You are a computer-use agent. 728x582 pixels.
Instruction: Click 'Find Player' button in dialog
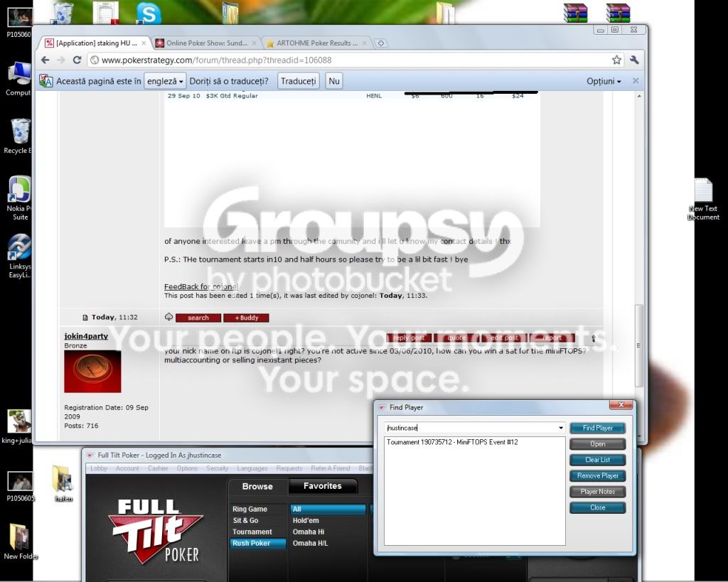[597, 428]
